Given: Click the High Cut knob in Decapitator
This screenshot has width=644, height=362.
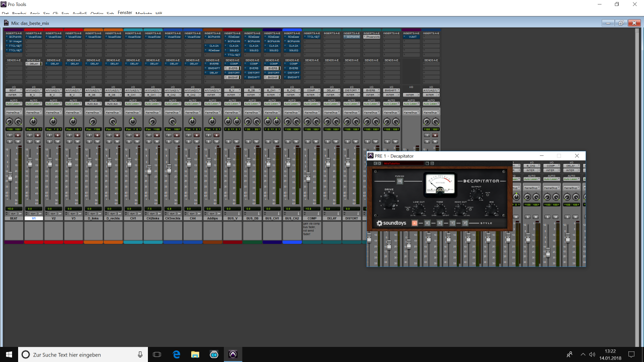Looking at the screenshot, I should (x=461, y=209).
